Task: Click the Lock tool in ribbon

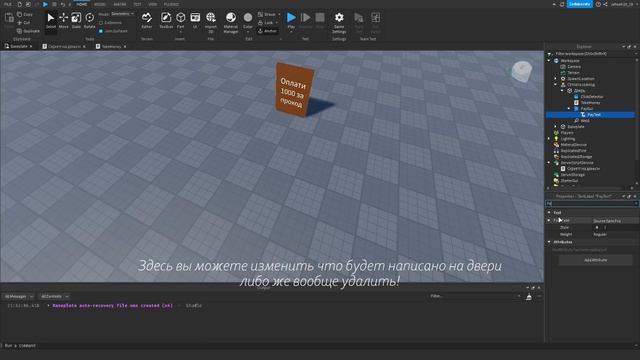Action: 265,23
